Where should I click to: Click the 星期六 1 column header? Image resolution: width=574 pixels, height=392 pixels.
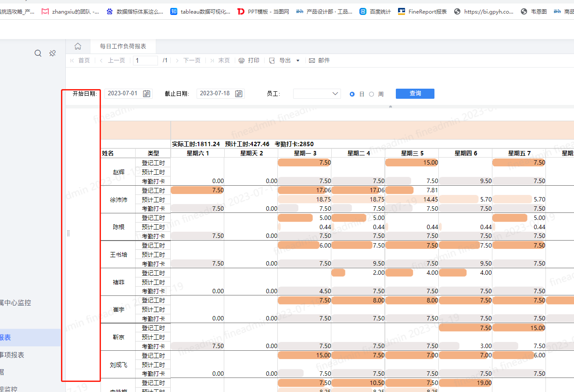[197, 153]
